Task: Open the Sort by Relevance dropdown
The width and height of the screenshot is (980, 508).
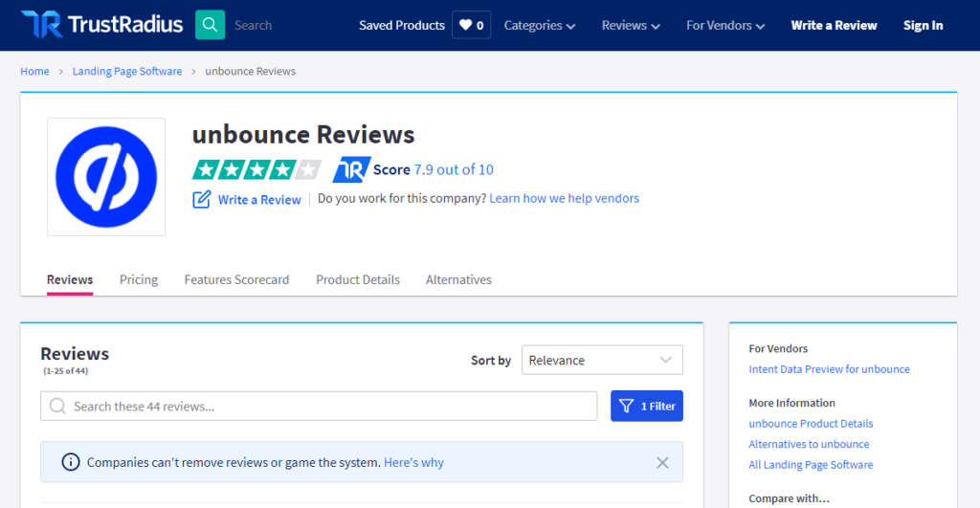Action: pos(602,360)
